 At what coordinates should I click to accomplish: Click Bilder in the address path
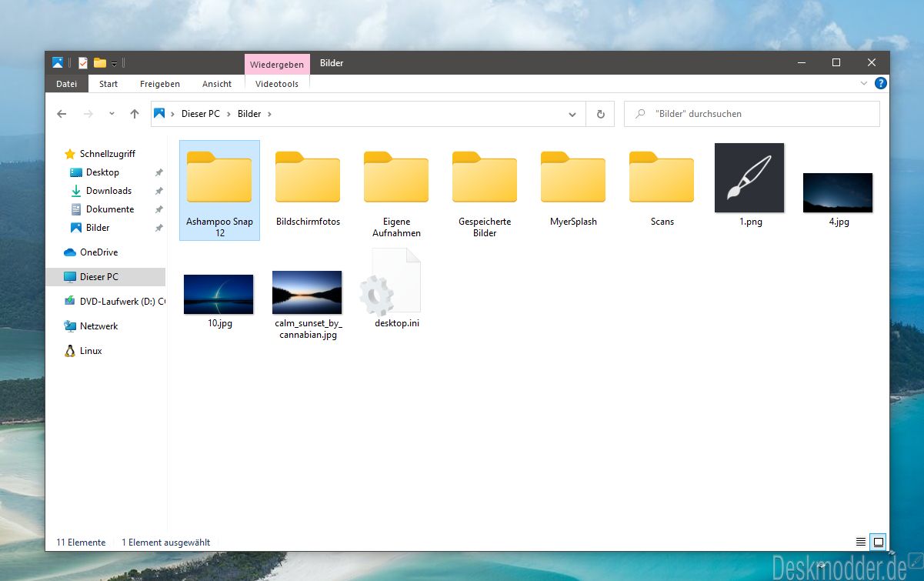point(249,114)
